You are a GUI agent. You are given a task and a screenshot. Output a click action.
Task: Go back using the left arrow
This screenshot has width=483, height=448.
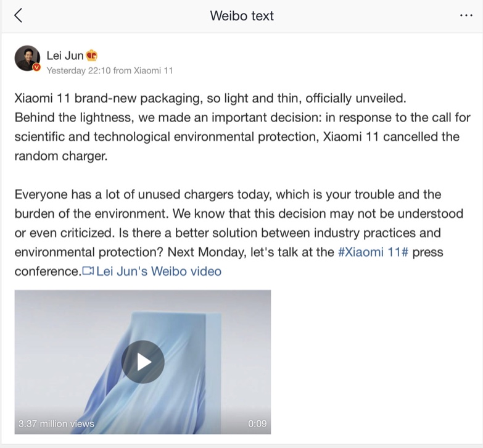coord(18,16)
